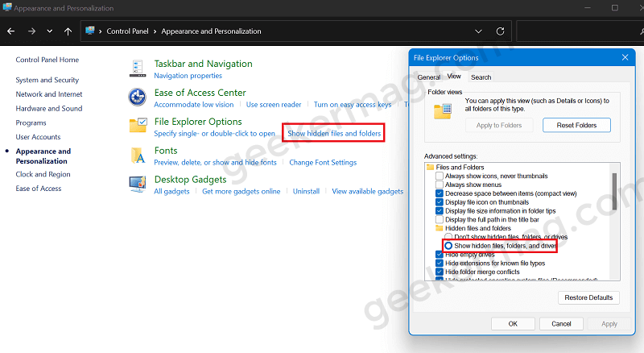Click the Fonts icon

coord(138,156)
